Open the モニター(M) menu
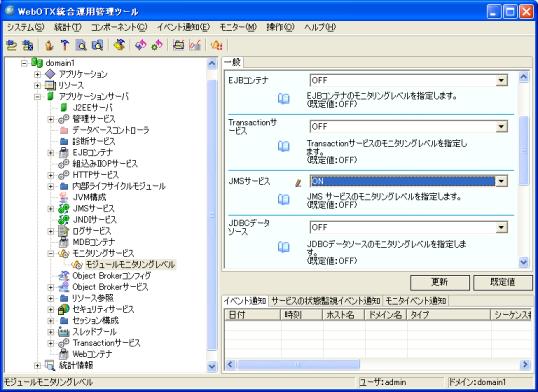 pos(238,27)
